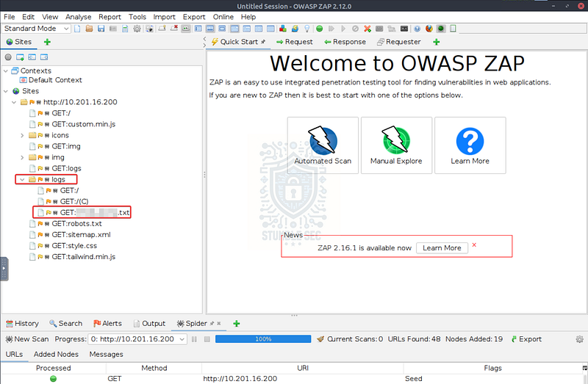Viewport: 588px width, 384px height.
Task: Click the lightbulb icon in the toolbar
Action: (x=307, y=29)
